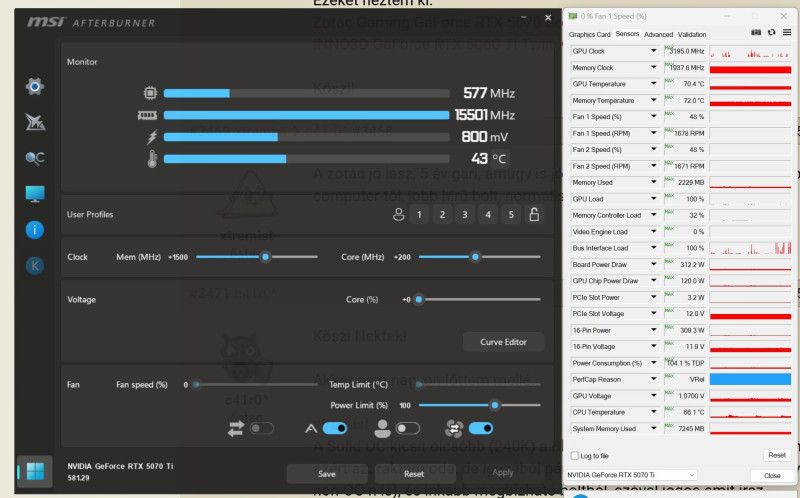Click the Curve Editor button
800x498 pixels.
pos(503,342)
